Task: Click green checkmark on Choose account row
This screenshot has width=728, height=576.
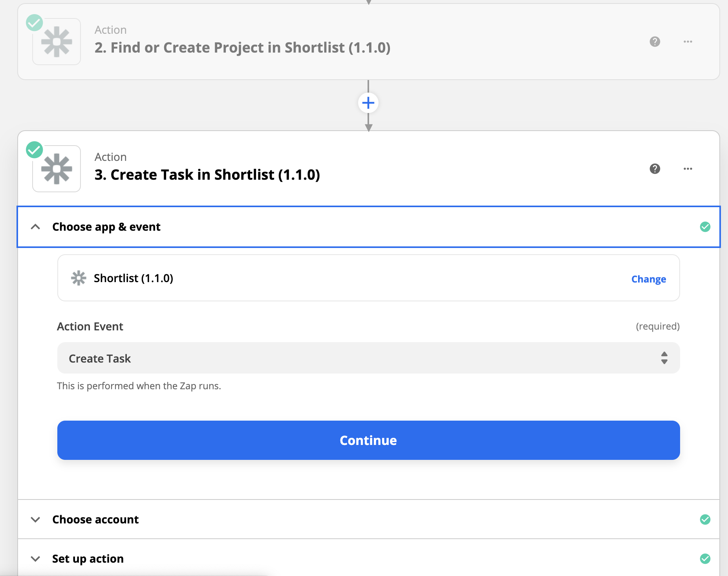Action: coord(705,519)
